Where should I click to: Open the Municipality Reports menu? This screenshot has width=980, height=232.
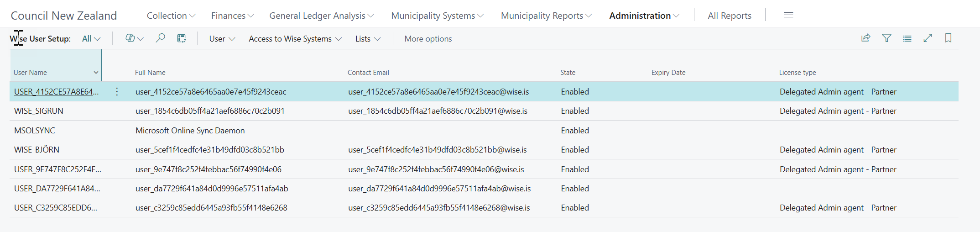click(x=546, y=16)
